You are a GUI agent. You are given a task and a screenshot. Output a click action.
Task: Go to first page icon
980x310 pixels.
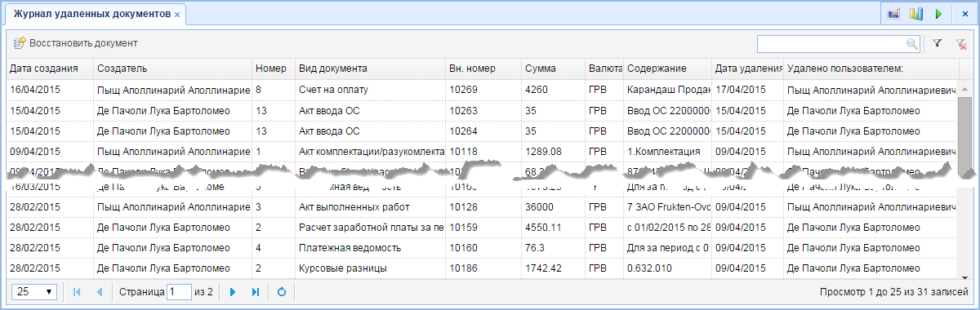tap(77, 292)
